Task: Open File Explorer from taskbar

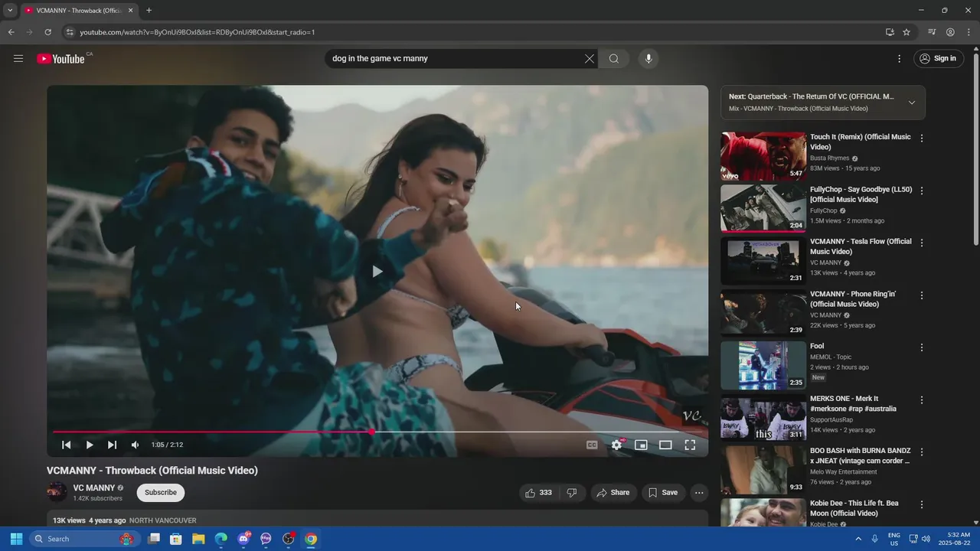Action: [198, 539]
